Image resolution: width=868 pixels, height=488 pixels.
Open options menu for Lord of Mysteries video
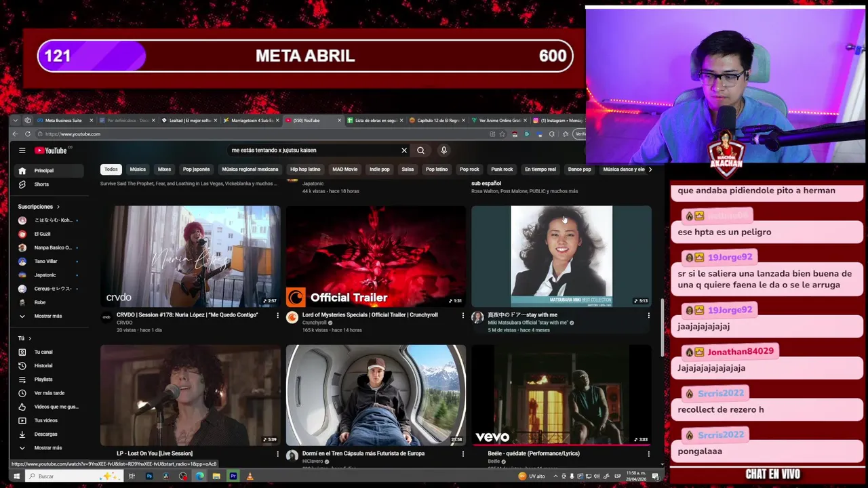[463, 315]
